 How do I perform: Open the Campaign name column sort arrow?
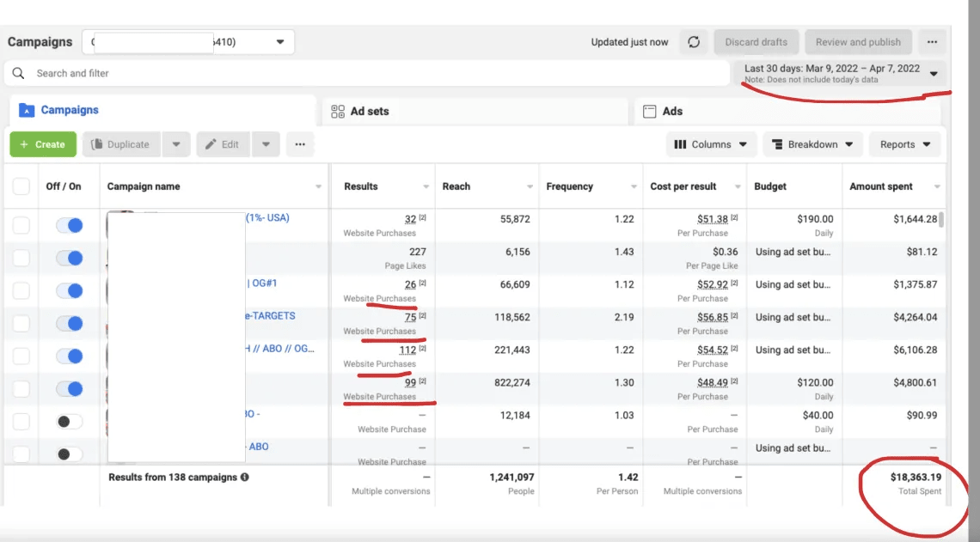coord(319,186)
